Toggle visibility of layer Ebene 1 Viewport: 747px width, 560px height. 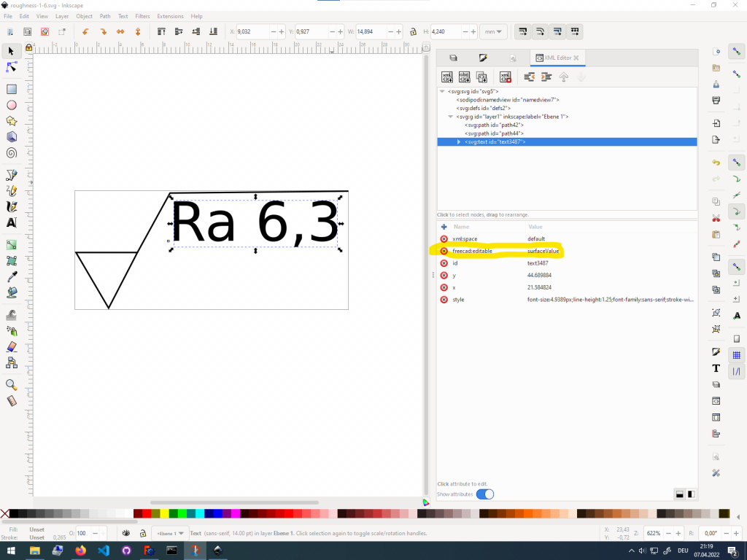tap(125, 533)
